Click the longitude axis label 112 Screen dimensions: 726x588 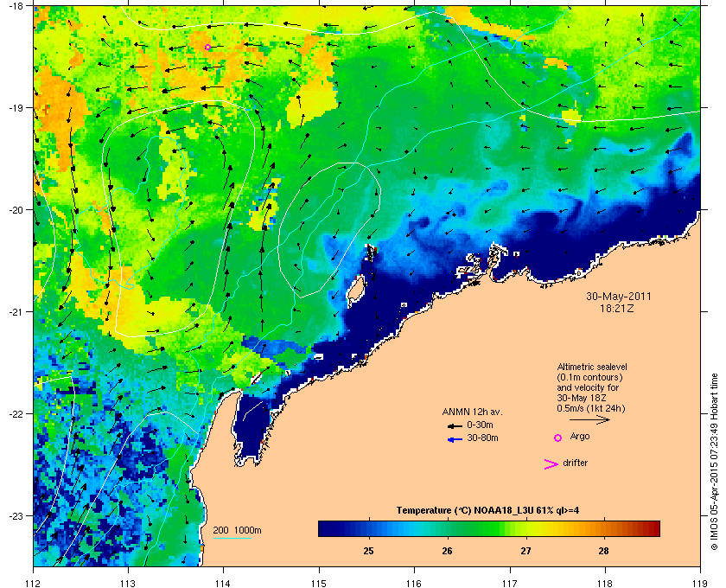pos(34,583)
